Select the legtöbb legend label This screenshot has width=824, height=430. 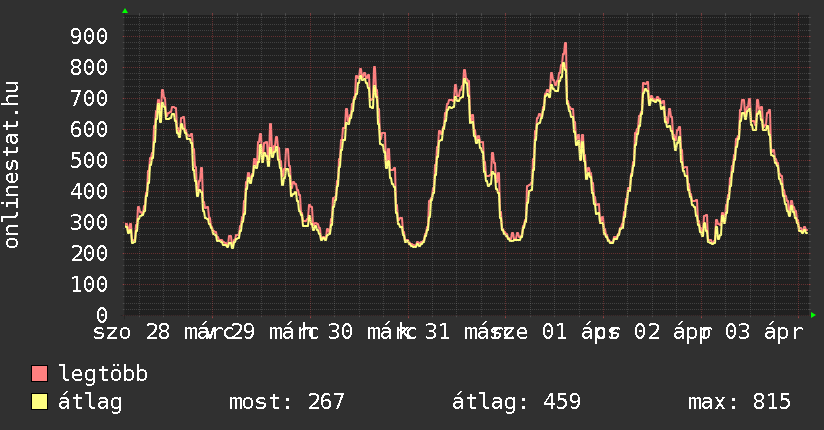tap(104, 374)
